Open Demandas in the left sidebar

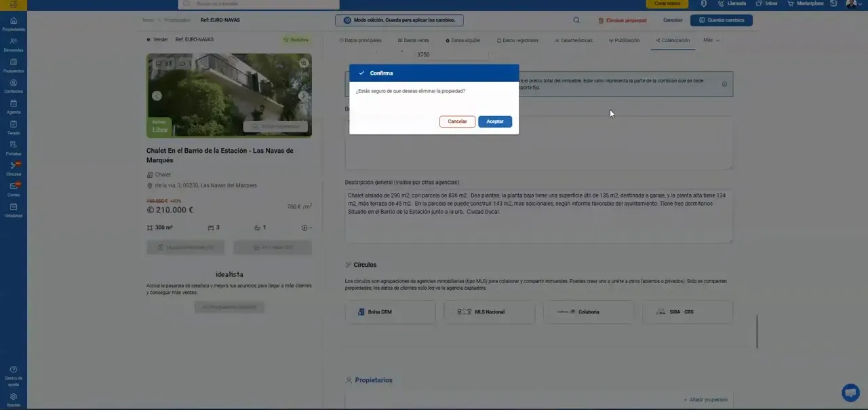[14, 45]
